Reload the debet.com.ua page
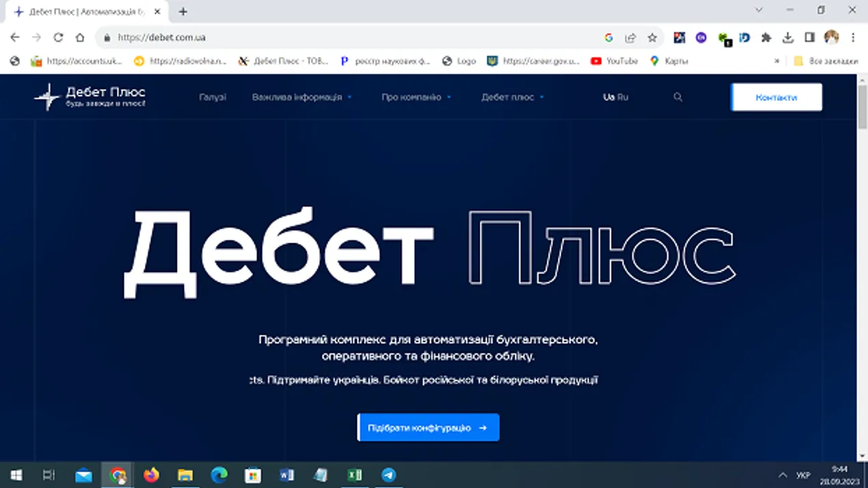 tap(58, 38)
